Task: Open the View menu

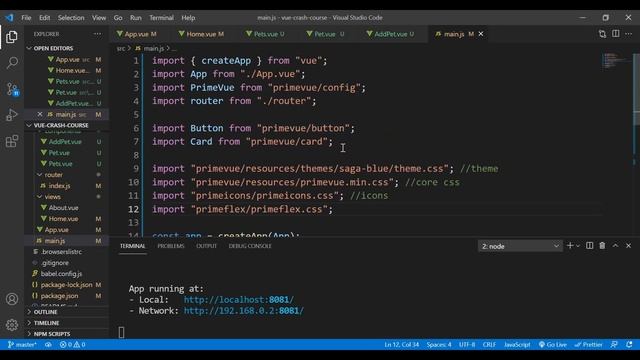Action: point(99,18)
